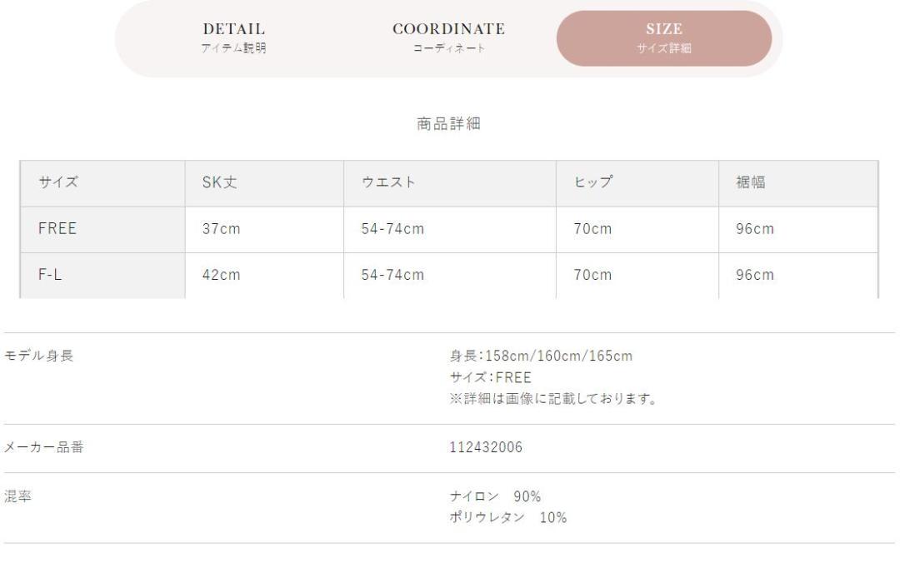Screen dimensions: 900x588
Task: Click the 商品詳細 section heading
Action: coord(448,123)
